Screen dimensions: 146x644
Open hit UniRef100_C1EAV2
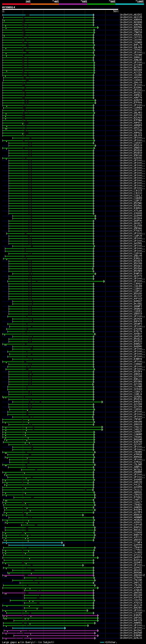coord(131,80)
